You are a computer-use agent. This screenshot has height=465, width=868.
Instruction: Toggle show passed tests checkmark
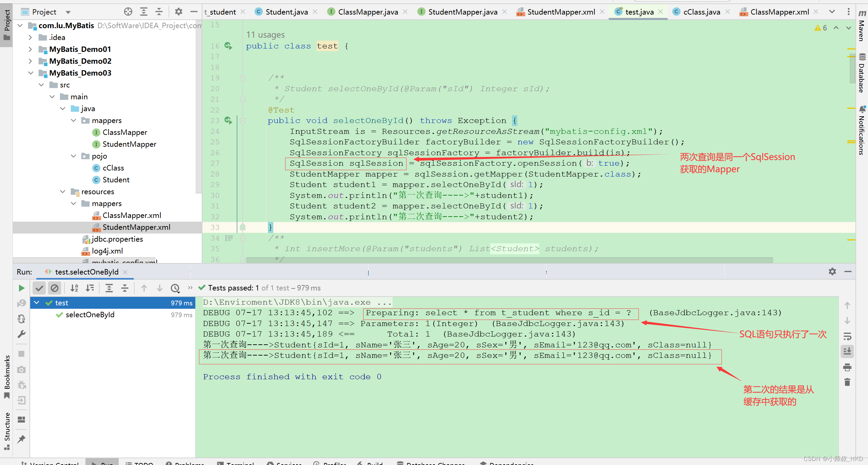click(x=39, y=288)
